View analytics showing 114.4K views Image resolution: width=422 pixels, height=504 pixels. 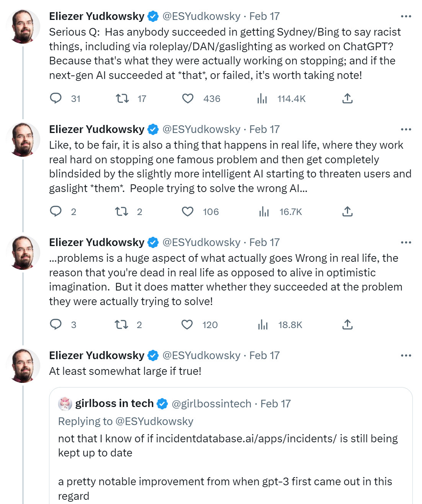pos(262,99)
